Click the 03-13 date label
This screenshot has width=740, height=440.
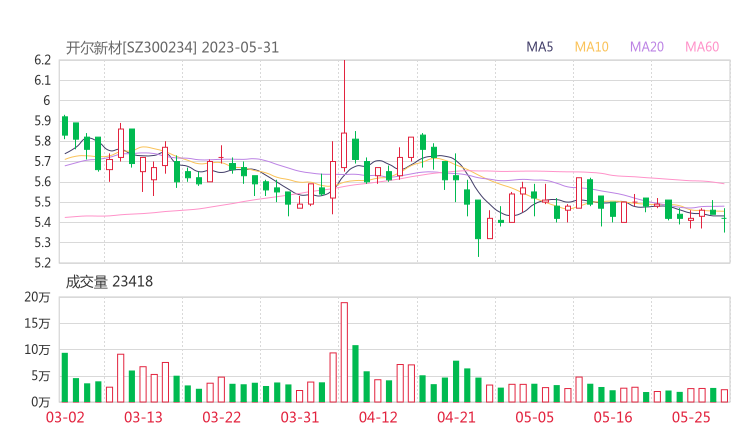click(143, 417)
